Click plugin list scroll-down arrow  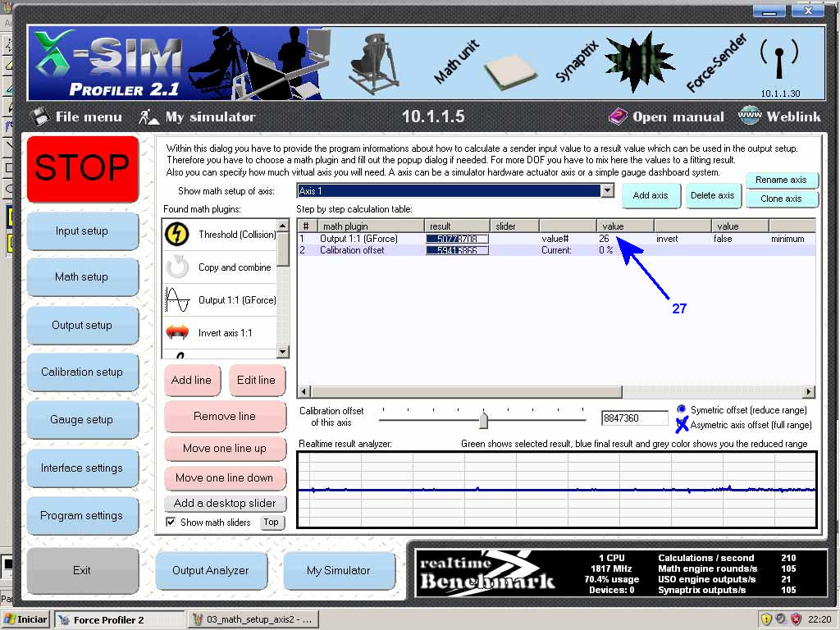tap(283, 352)
